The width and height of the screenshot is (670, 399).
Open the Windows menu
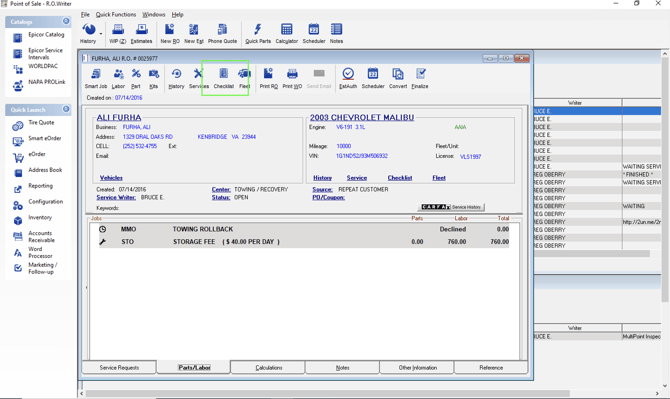[x=154, y=15]
